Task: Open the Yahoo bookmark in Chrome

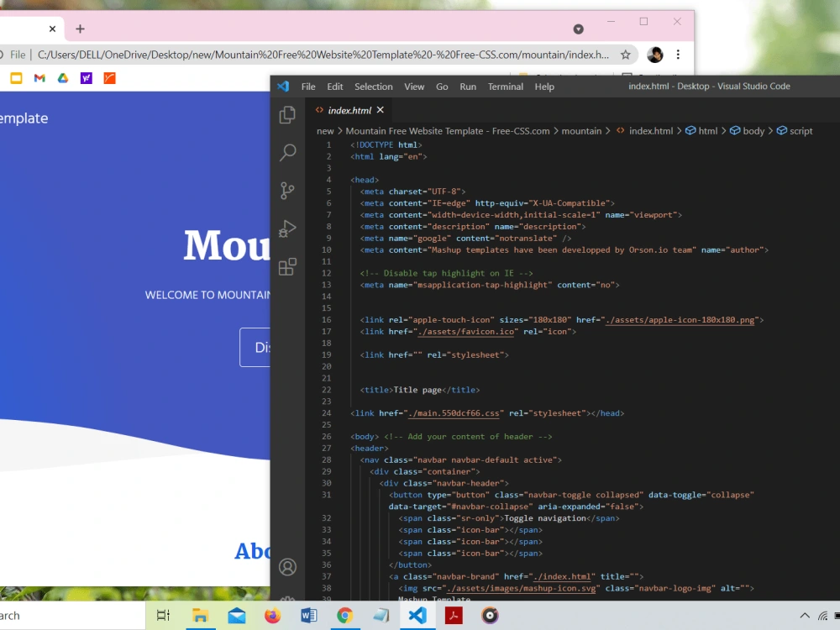Action: click(87, 78)
